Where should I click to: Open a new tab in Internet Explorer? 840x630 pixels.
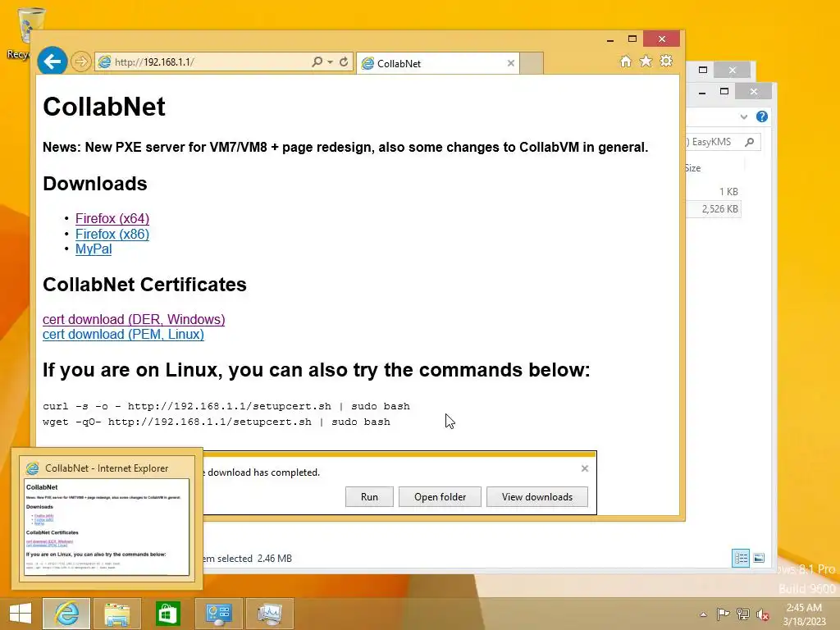532,63
